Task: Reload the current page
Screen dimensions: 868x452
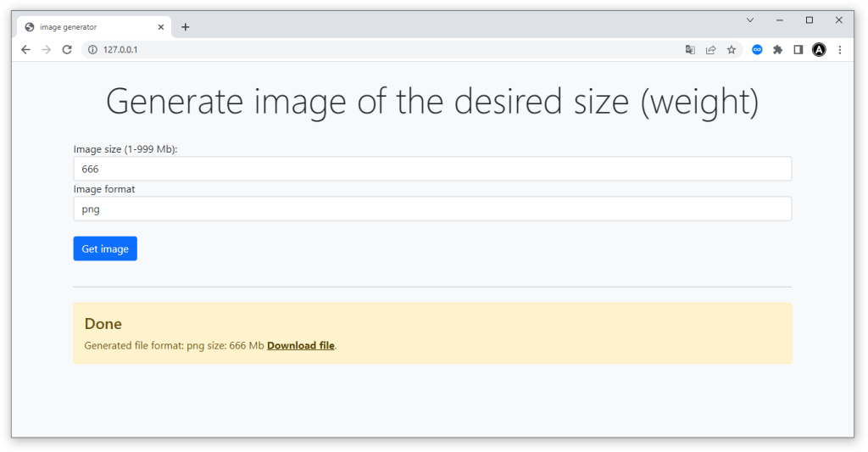Action: [67, 50]
